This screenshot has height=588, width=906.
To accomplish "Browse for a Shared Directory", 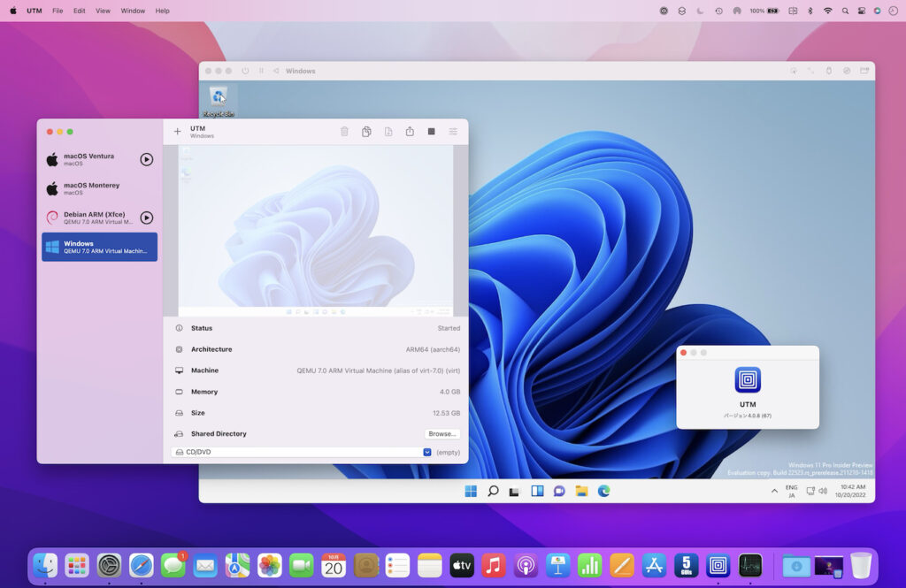I will coord(441,433).
